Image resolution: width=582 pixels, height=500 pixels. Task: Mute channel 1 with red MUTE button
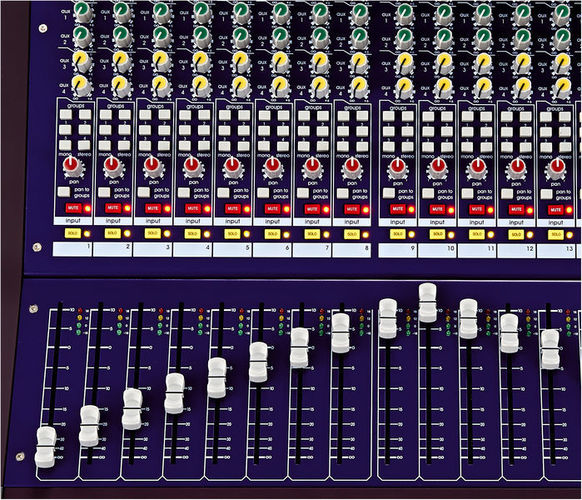click(x=73, y=207)
